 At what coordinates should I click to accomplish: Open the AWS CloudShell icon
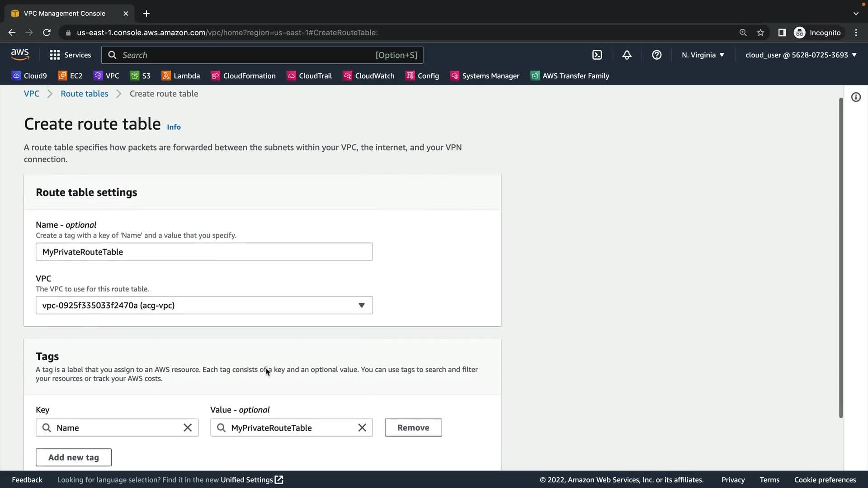pyautogui.click(x=597, y=55)
